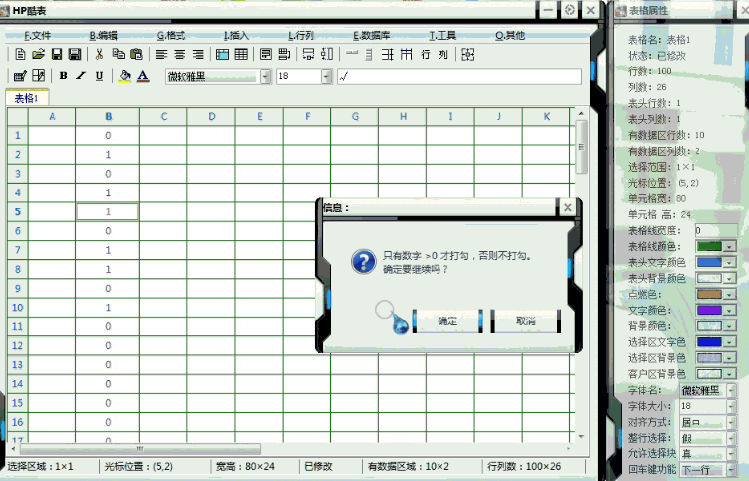Click the horizontal scrollbar thumb
The width and height of the screenshot is (749, 481).
pos(140,449)
